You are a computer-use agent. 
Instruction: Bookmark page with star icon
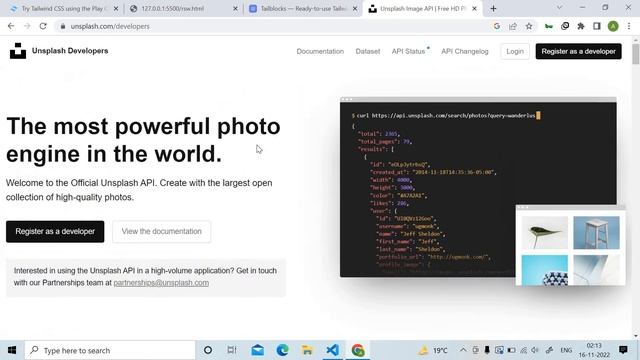click(529, 26)
